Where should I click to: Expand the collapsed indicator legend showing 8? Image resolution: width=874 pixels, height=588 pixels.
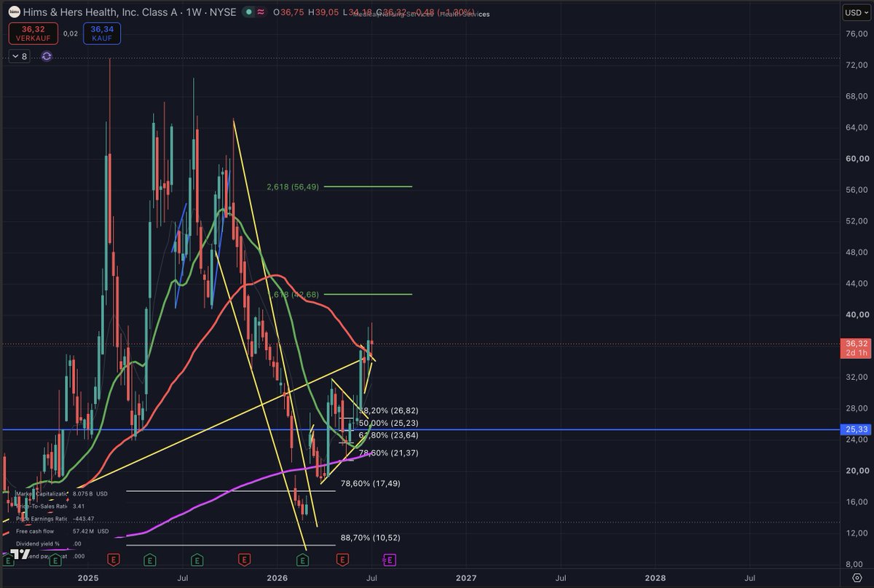19,56
